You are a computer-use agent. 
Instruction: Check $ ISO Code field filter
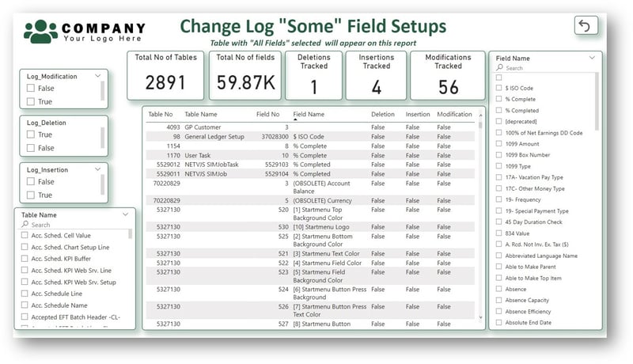(x=499, y=88)
